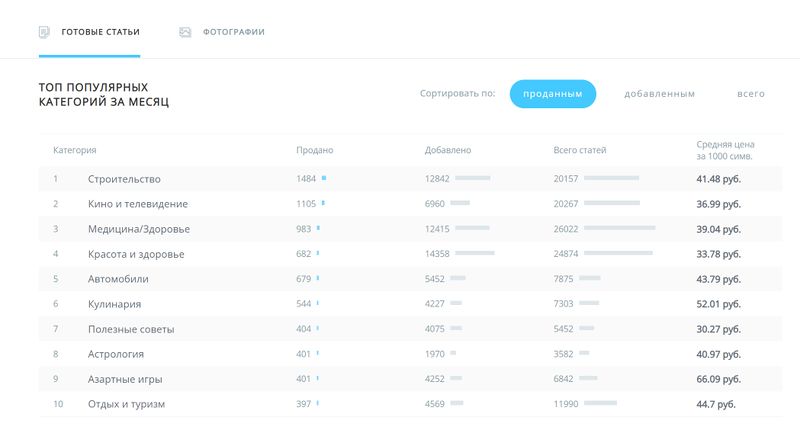Click added value 5452 for Автомобили

tap(434, 279)
